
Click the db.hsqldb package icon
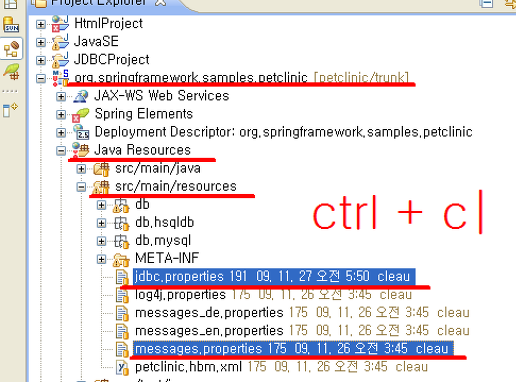tap(121, 223)
